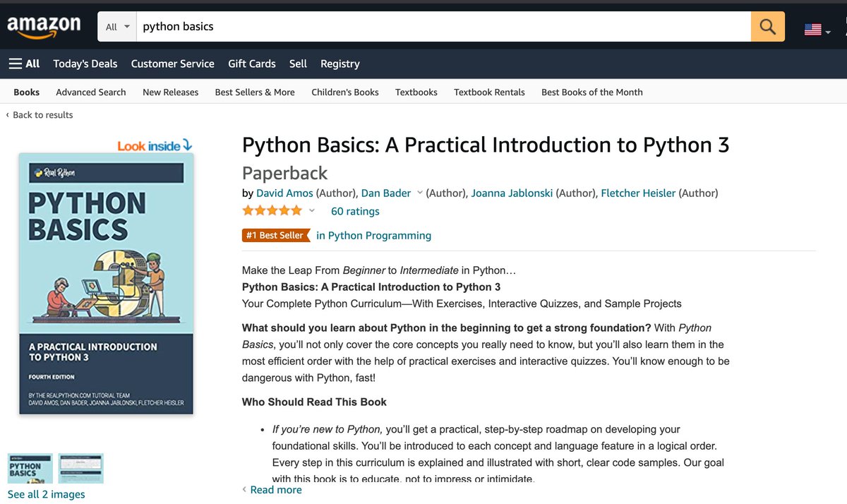847x504 pixels.
Task: Click the #1 Best Seller badge
Action: [276, 235]
